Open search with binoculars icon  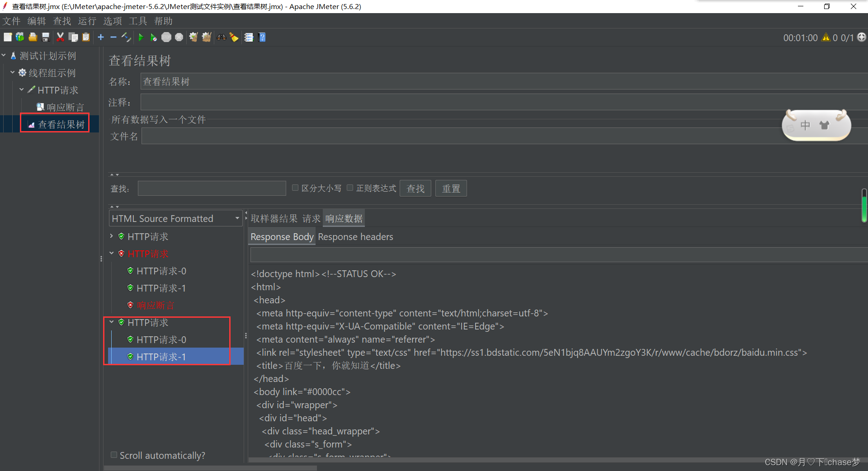pyautogui.click(x=221, y=37)
